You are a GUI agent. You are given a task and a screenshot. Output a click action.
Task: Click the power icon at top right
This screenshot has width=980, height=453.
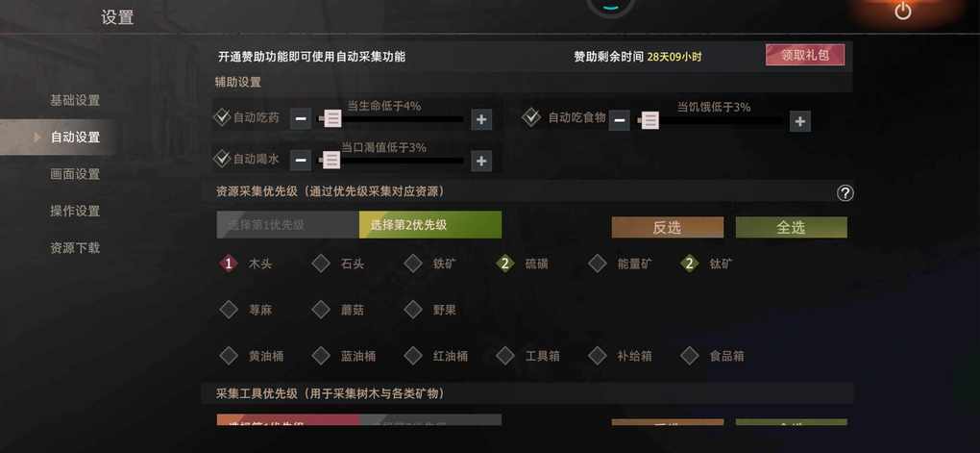pos(902,12)
